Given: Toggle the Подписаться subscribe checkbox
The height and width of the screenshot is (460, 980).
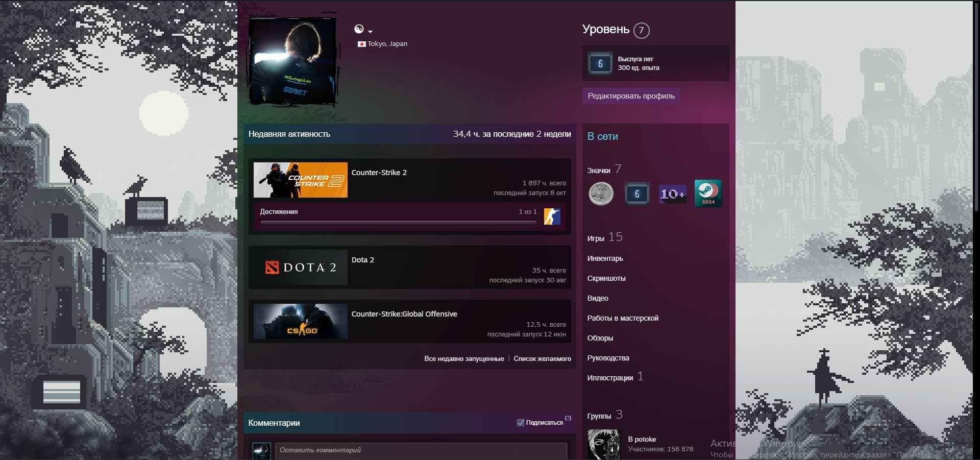Looking at the screenshot, I should pos(520,423).
